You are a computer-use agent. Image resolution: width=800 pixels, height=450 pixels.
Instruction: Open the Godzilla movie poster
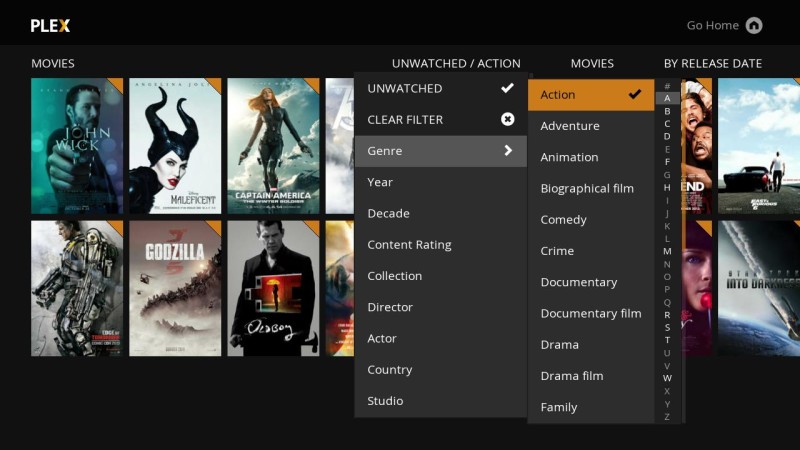tap(175, 288)
